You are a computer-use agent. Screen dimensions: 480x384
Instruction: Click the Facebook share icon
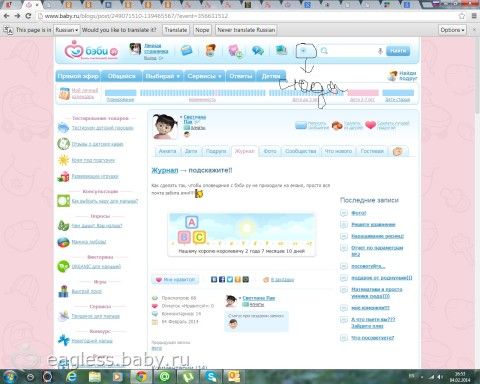pyautogui.click(x=222, y=279)
